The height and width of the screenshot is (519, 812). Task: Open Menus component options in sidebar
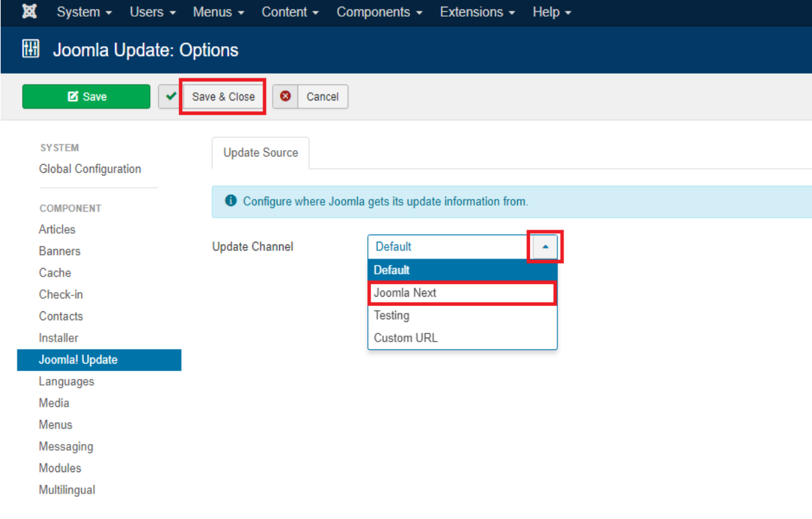(55, 425)
